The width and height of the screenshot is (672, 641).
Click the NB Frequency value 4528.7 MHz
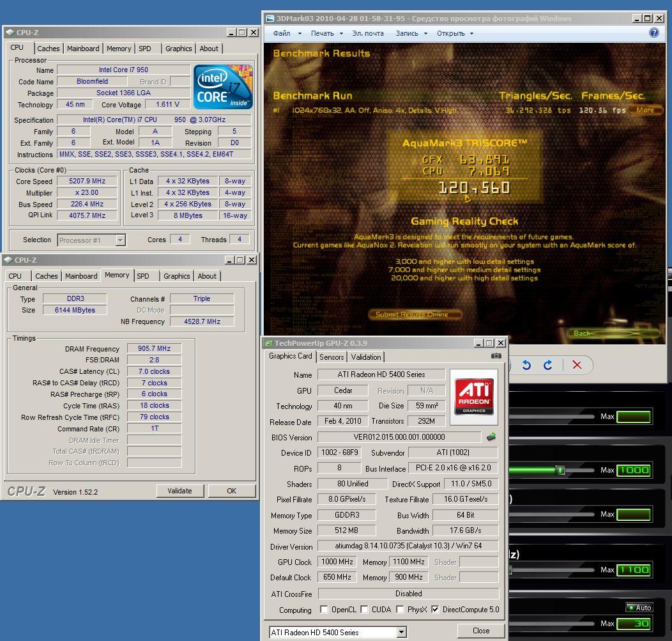click(202, 321)
